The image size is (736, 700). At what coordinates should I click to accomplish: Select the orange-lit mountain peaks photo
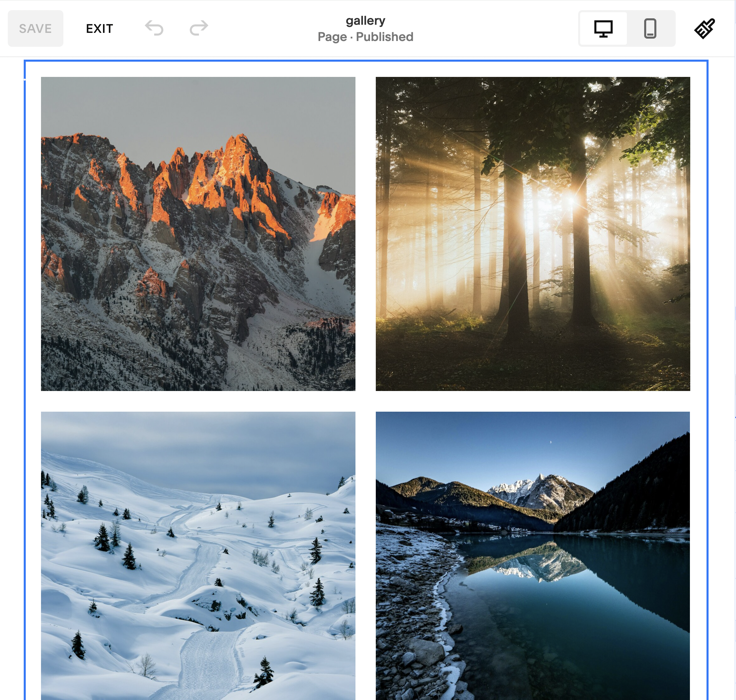tap(198, 234)
